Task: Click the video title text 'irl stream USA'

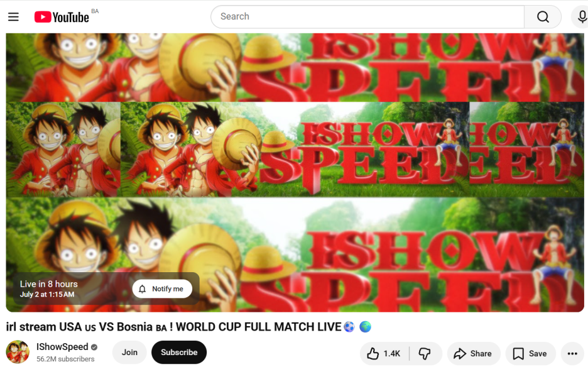Action: 43,327
